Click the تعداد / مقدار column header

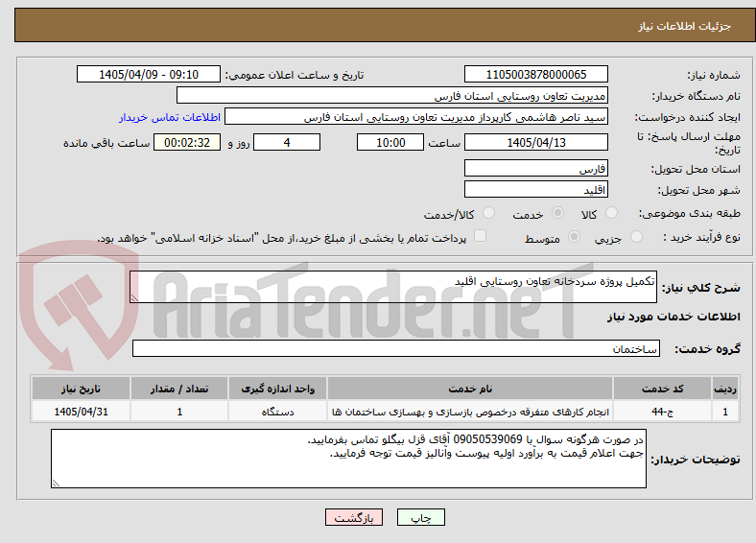point(179,389)
